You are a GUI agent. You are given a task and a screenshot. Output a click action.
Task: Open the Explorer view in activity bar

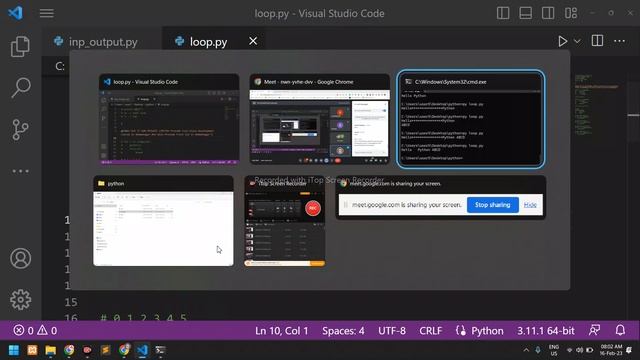[x=20, y=46]
